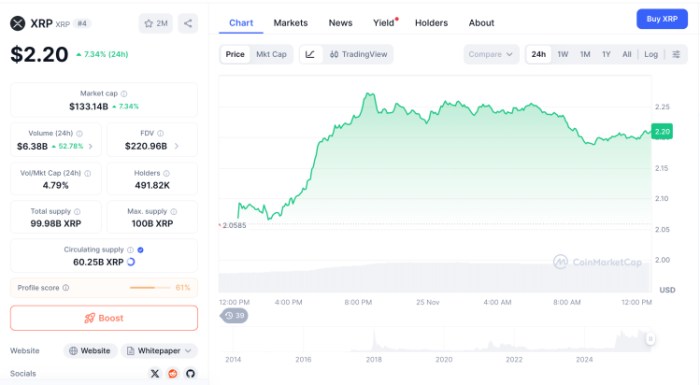
Task: Open Market cap info icon
Action: click(124, 93)
